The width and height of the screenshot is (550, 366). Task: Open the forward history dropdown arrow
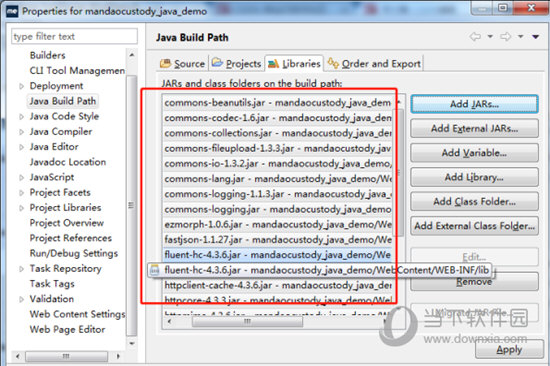click(521, 36)
